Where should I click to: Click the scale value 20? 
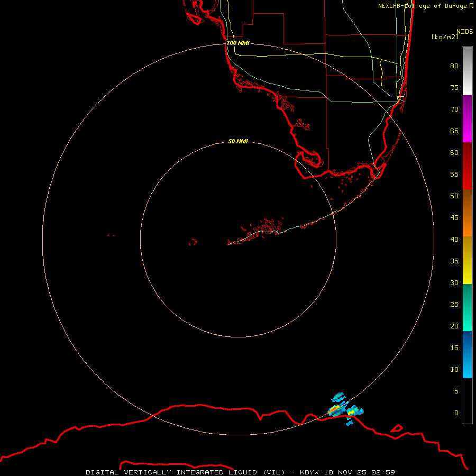(454, 326)
